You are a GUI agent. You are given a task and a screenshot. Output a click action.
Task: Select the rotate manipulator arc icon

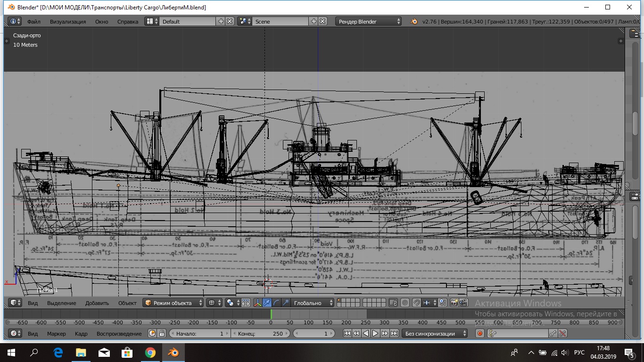pyautogui.click(x=276, y=303)
